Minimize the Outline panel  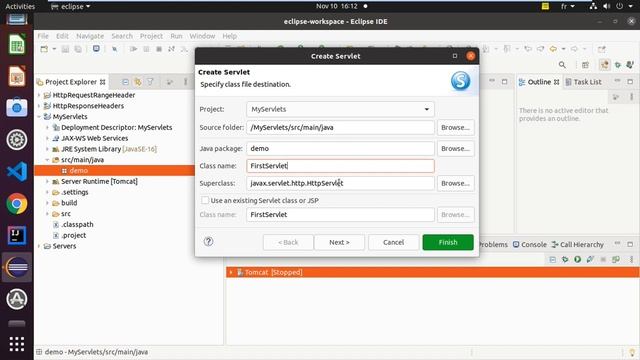coord(617,82)
